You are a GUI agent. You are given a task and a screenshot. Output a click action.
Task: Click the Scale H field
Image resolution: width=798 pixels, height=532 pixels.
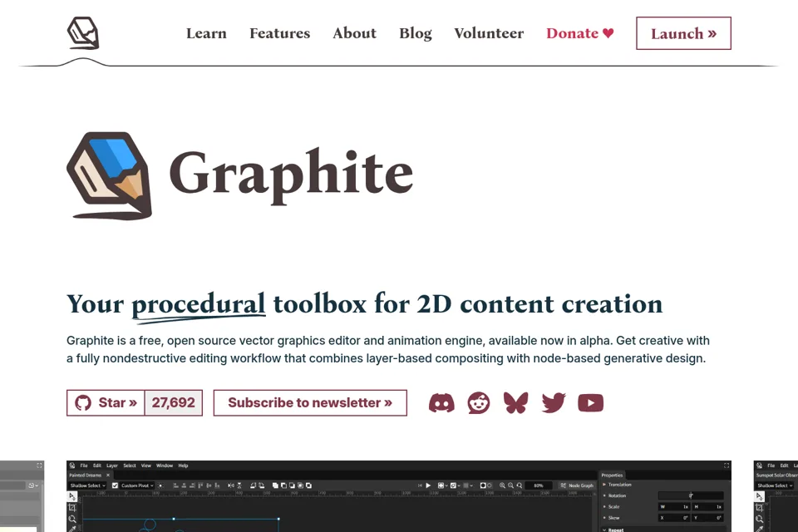(708, 506)
